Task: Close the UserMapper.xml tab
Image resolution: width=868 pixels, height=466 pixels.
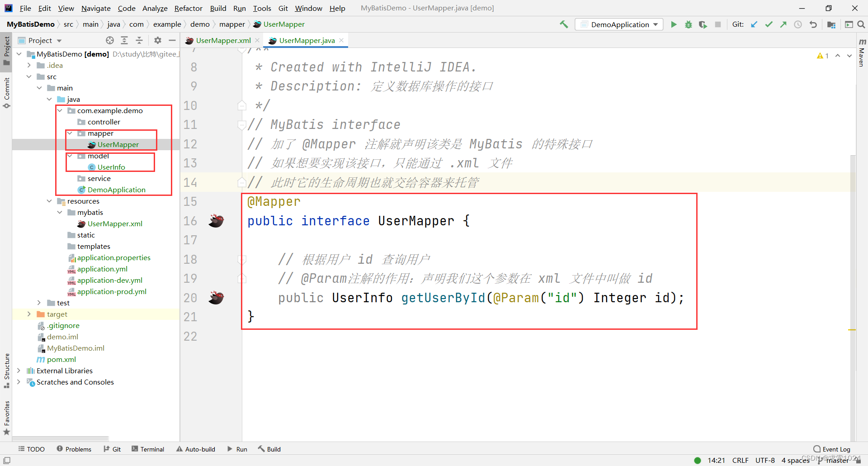Action: 257,40
